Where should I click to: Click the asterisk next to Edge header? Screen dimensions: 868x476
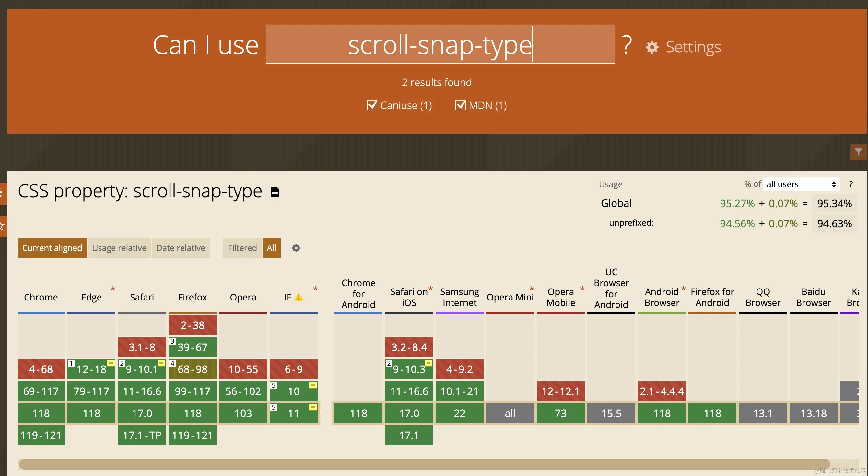[113, 289]
